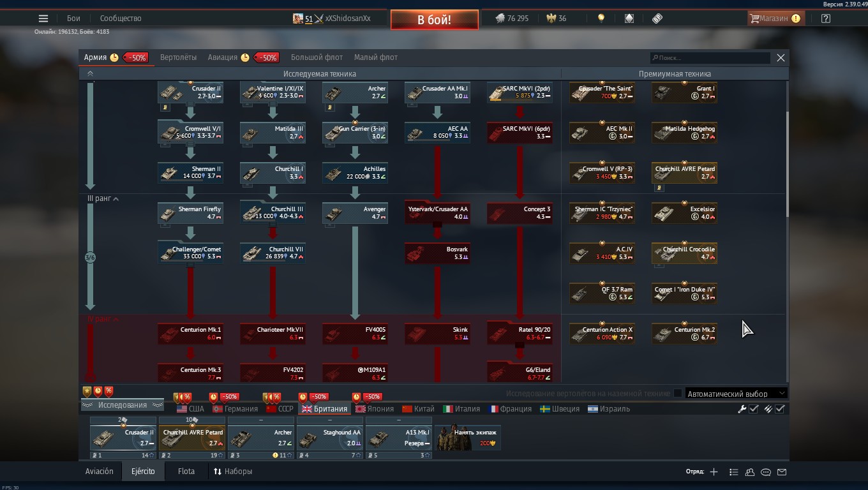Screen dimensions: 868x490
Task: Switch to the Авиация tab
Action: (x=222, y=57)
